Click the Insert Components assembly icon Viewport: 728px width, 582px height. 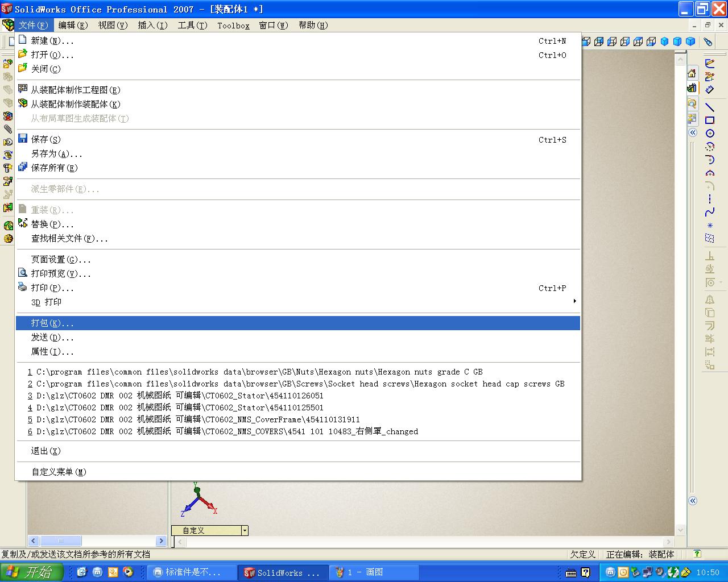pos(8,64)
